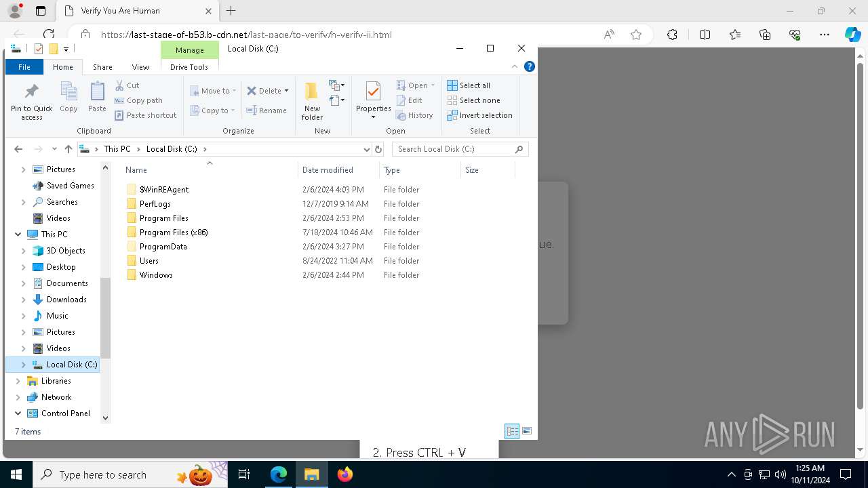Image resolution: width=868 pixels, height=488 pixels.
Task: Open Edge browser extensions icon
Action: [x=672, y=35]
